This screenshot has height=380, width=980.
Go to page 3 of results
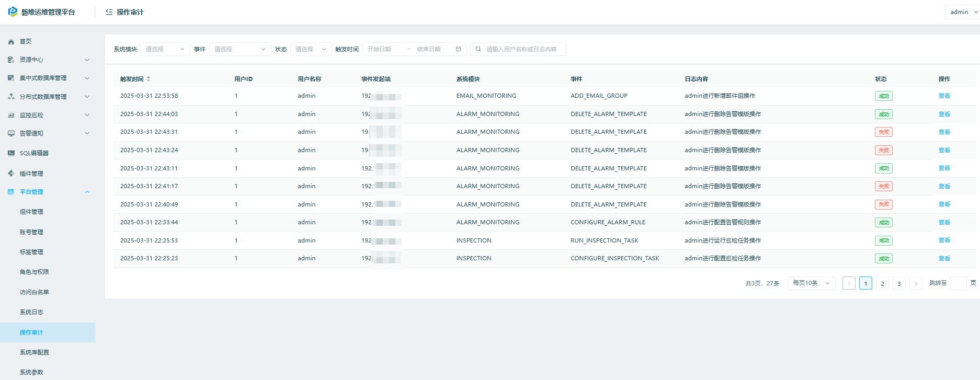click(x=899, y=283)
